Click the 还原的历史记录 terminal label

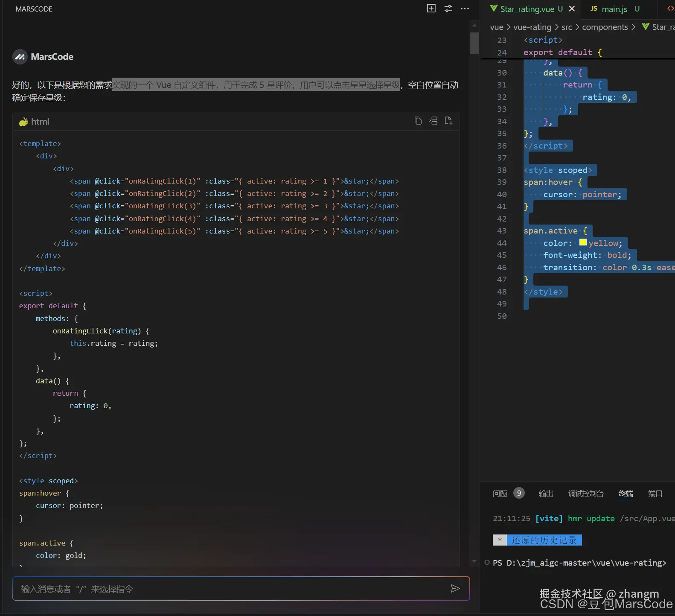tap(544, 540)
